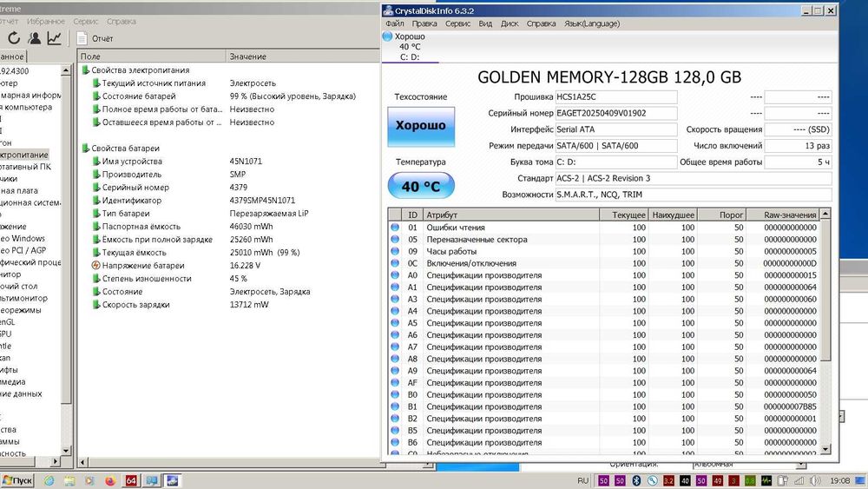Click the blue orb of Включения/отключения row
This screenshot has height=489, width=868.
pos(395,263)
